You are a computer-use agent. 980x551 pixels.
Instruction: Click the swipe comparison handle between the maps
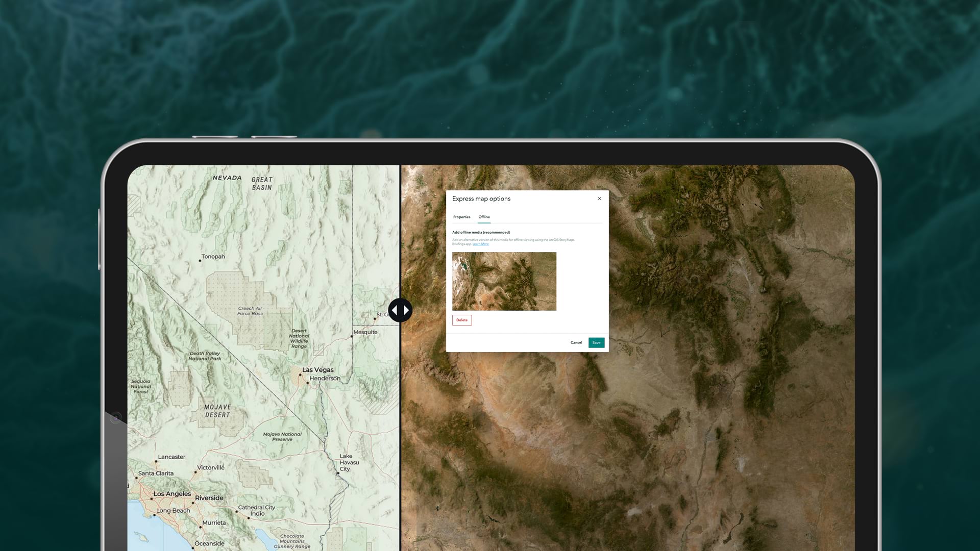click(401, 310)
